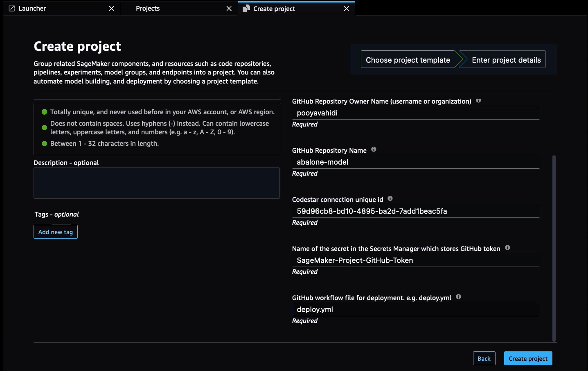
Task: Click the 'Totally unique, and never used before' rule
Action: 162,112
